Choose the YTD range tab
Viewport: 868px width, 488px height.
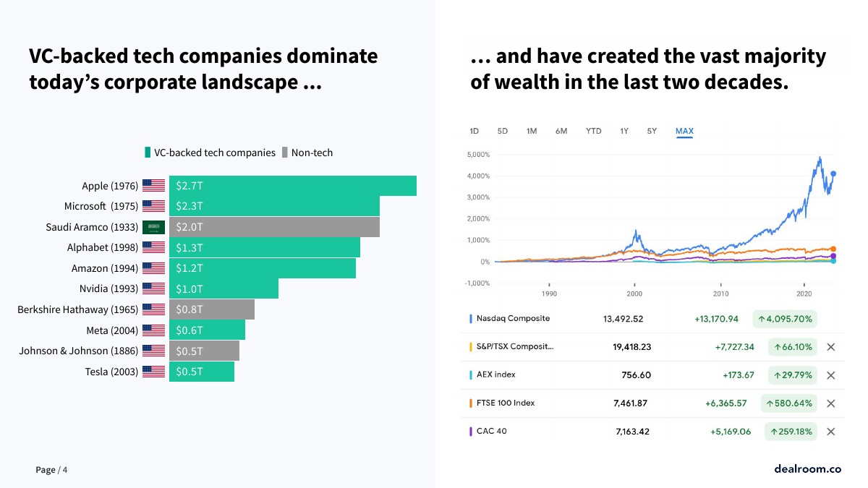(x=593, y=131)
